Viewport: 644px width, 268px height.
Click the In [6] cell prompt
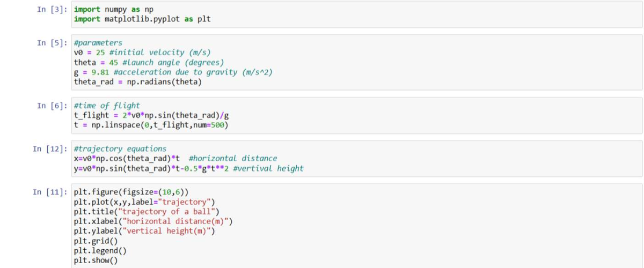[53, 106]
